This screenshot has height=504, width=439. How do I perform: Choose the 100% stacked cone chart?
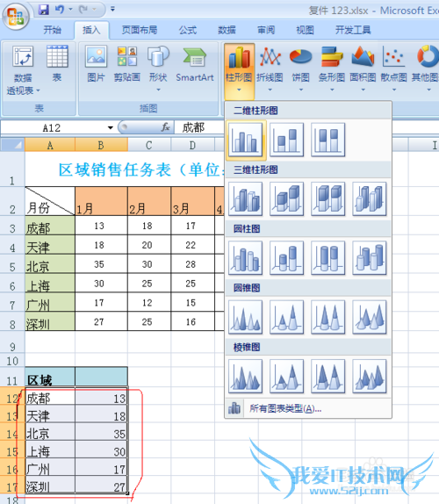point(328,317)
